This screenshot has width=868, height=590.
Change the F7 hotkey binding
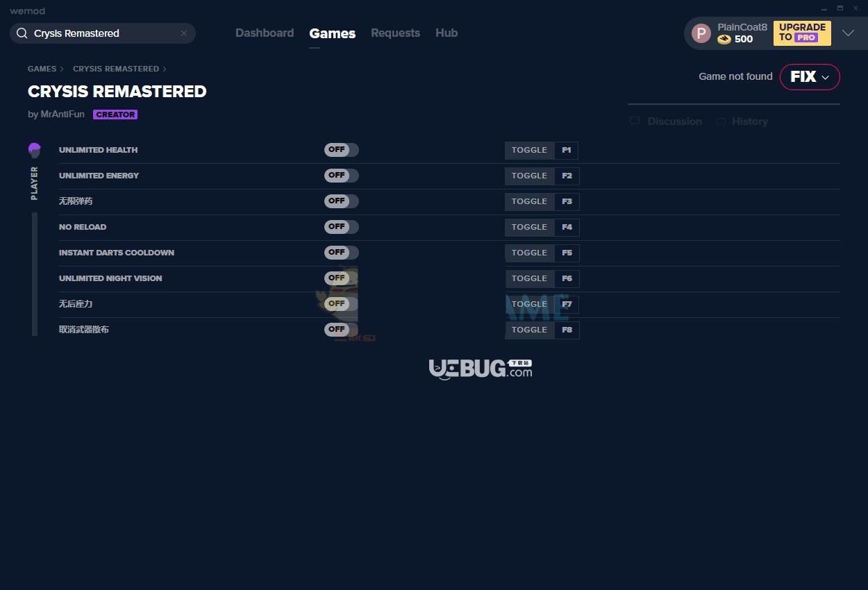pos(567,304)
